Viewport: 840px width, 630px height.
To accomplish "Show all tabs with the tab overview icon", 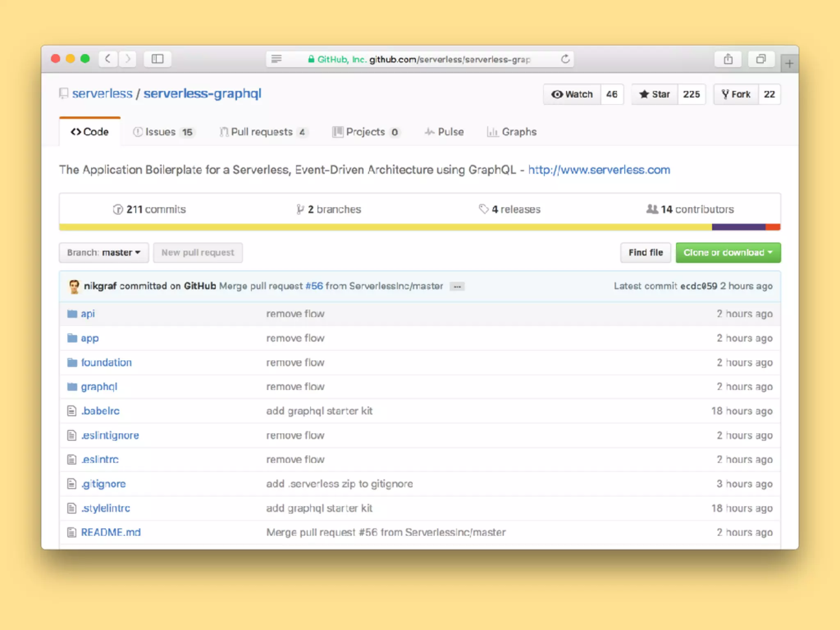I will coord(761,59).
